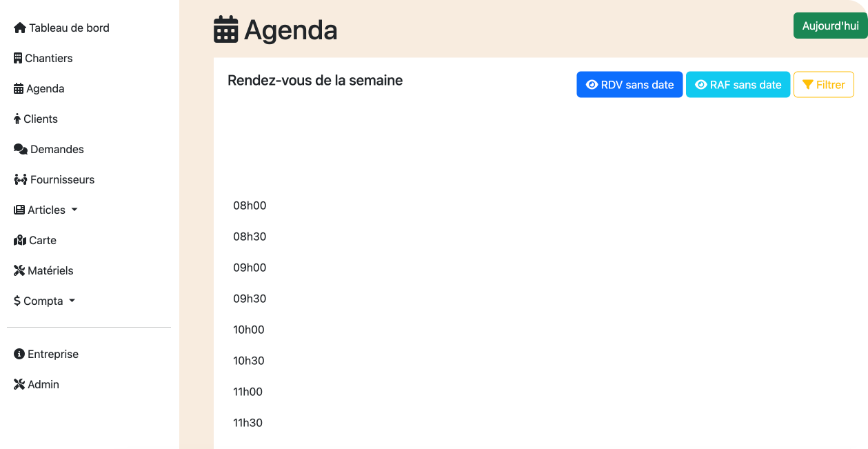Click the handshake icon beside Fournisseurs
This screenshot has height=449, width=868.
coord(21,180)
